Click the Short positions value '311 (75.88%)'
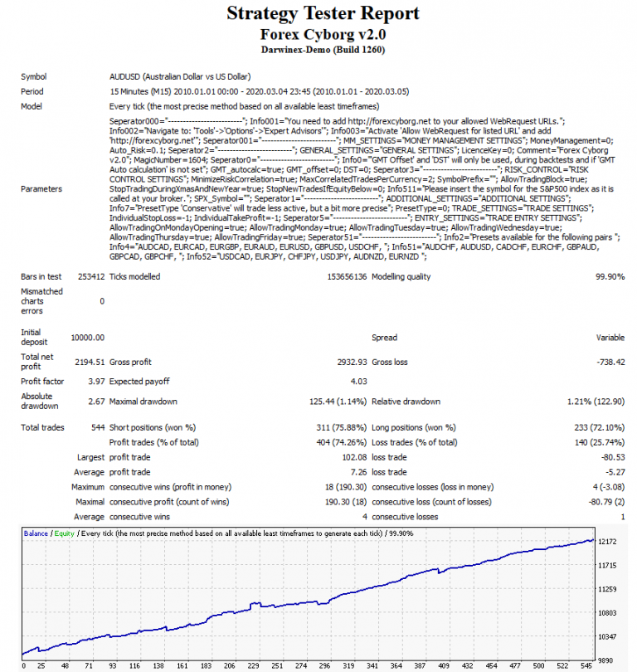The width and height of the screenshot is (637, 672). tap(342, 428)
